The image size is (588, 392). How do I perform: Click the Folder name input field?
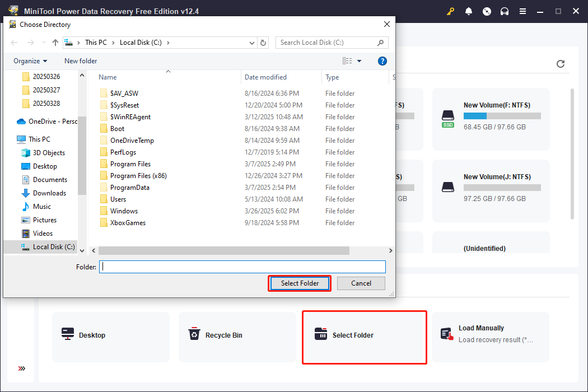[242, 267]
